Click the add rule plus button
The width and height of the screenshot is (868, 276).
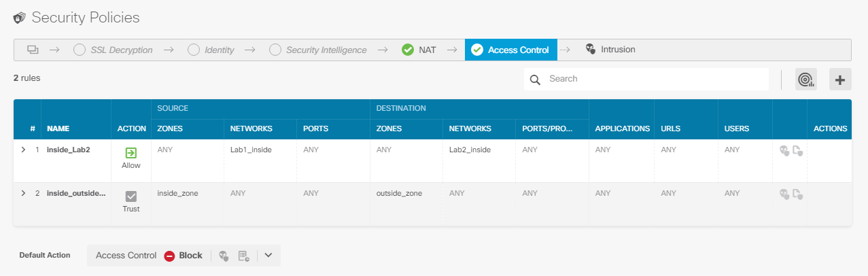pos(840,80)
